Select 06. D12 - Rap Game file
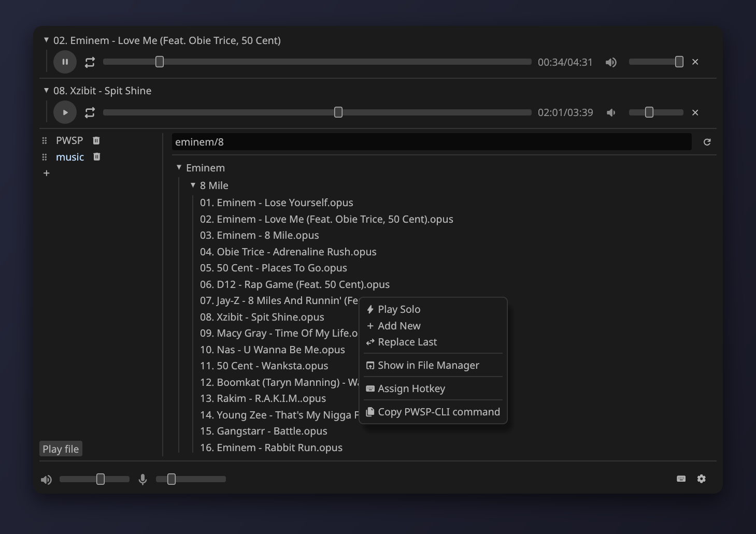756x534 pixels. click(x=295, y=284)
